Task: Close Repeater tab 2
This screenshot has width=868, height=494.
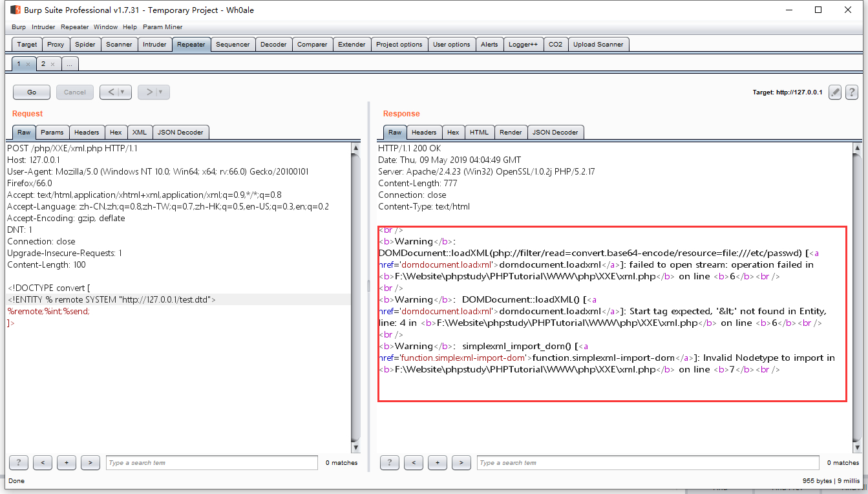Action: (52, 64)
